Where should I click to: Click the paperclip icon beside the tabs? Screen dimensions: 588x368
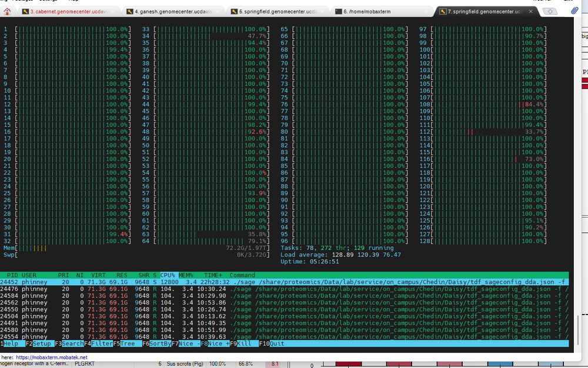point(574,11)
